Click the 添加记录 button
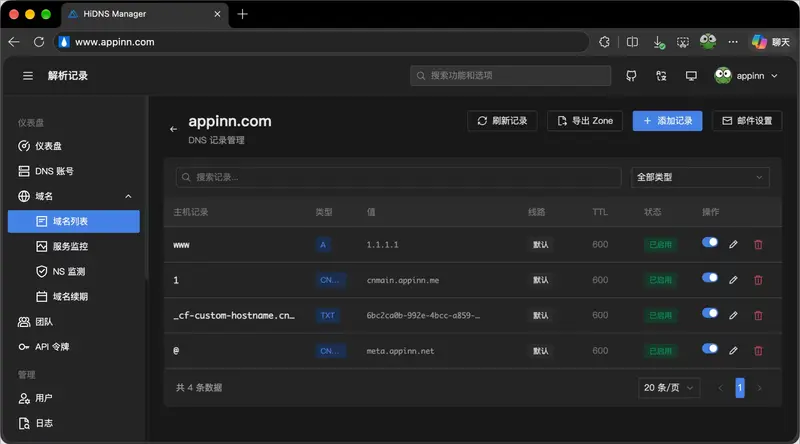800x444 pixels. [x=667, y=121]
